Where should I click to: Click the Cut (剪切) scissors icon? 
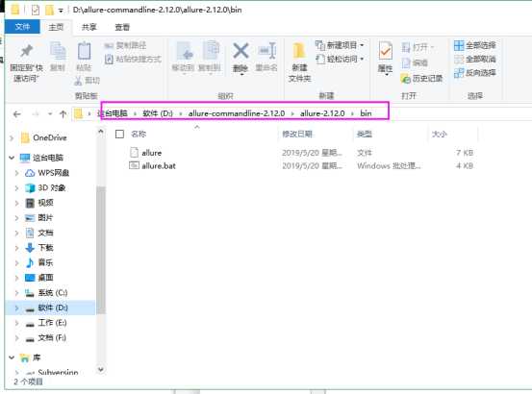pos(78,81)
